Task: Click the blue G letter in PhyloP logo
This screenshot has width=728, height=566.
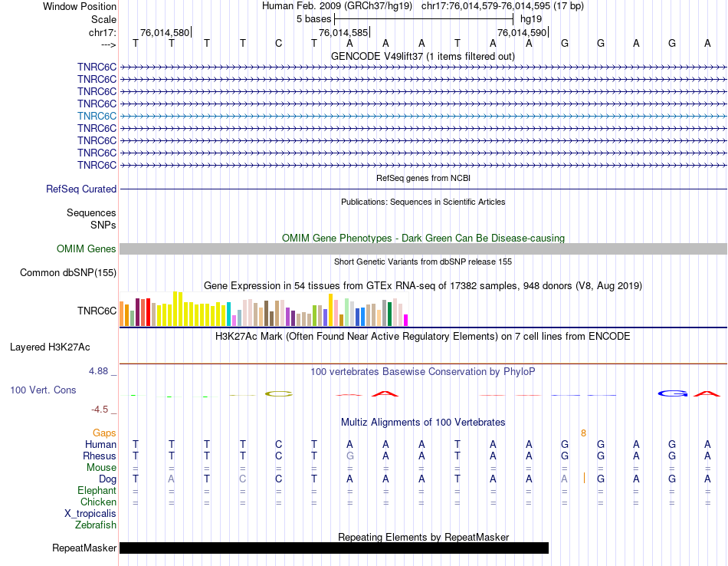Action: pyautogui.click(x=673, y=393)
